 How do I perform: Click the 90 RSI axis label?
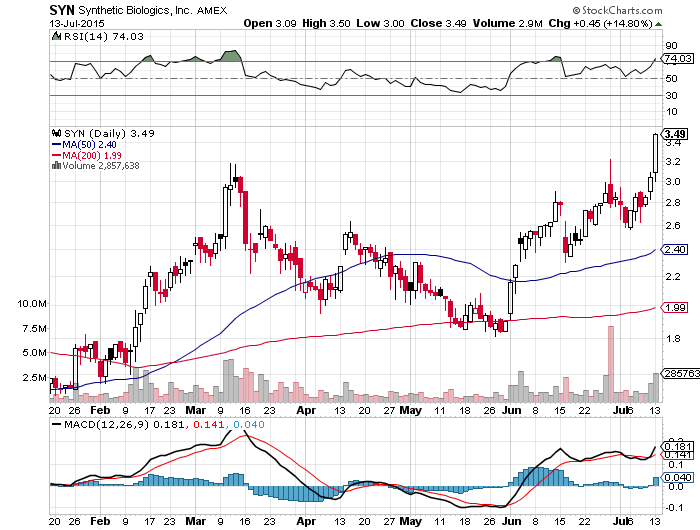671,45
